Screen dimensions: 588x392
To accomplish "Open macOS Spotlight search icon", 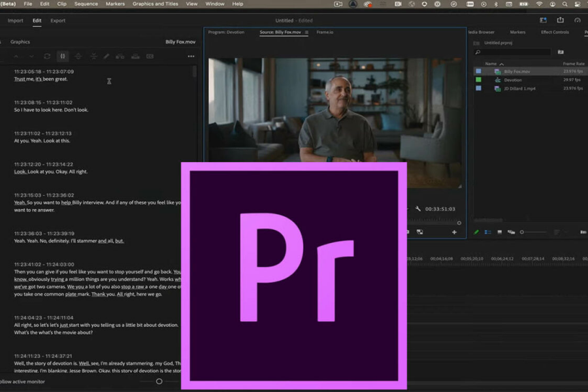I will (564, 4).
